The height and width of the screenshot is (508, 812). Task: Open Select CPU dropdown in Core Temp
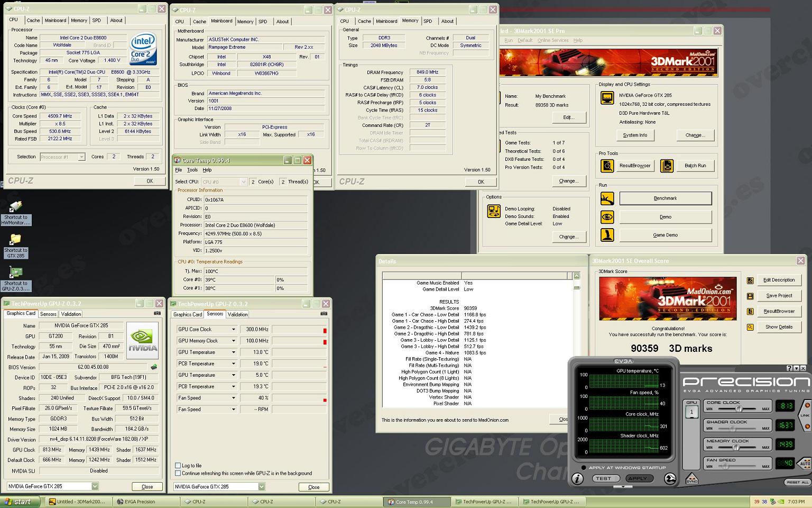pyautogui.click(x=243, y=182)
